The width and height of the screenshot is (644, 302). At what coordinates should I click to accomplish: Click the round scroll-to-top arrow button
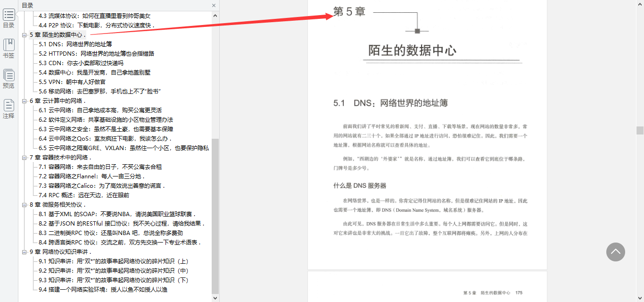pos(616,252)
